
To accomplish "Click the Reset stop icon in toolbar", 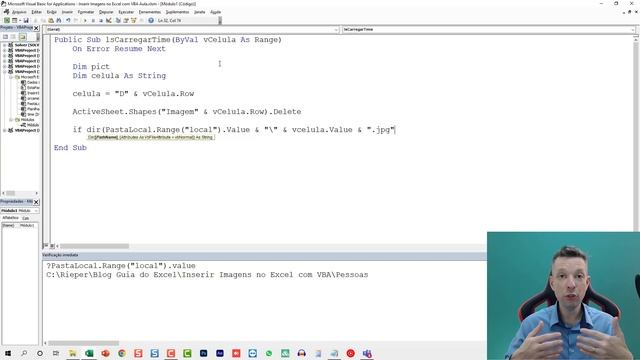I will click(101, 20).
